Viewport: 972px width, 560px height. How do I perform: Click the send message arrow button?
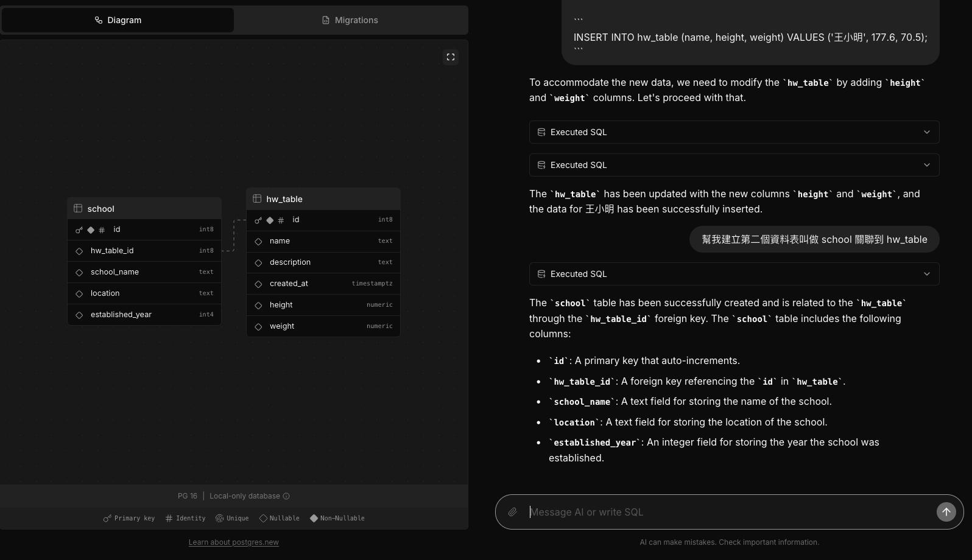click(946, 512)
